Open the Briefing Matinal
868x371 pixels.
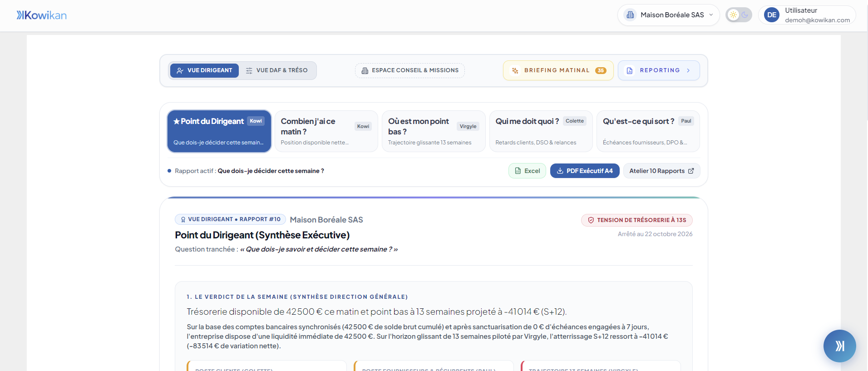(x=558, y=70)
